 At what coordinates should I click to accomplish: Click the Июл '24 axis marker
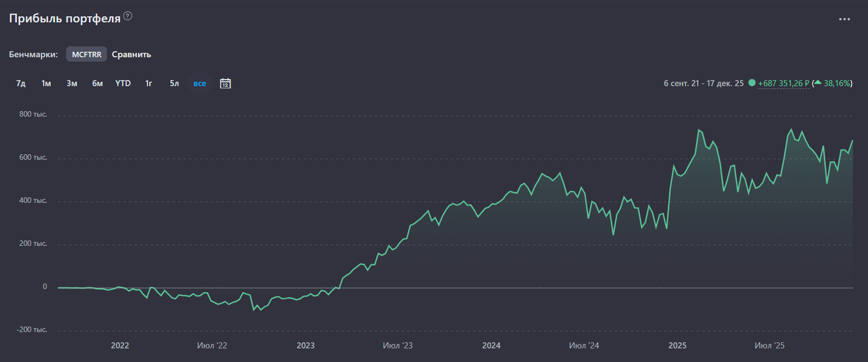pyautogui.click(x=584, y=346)
